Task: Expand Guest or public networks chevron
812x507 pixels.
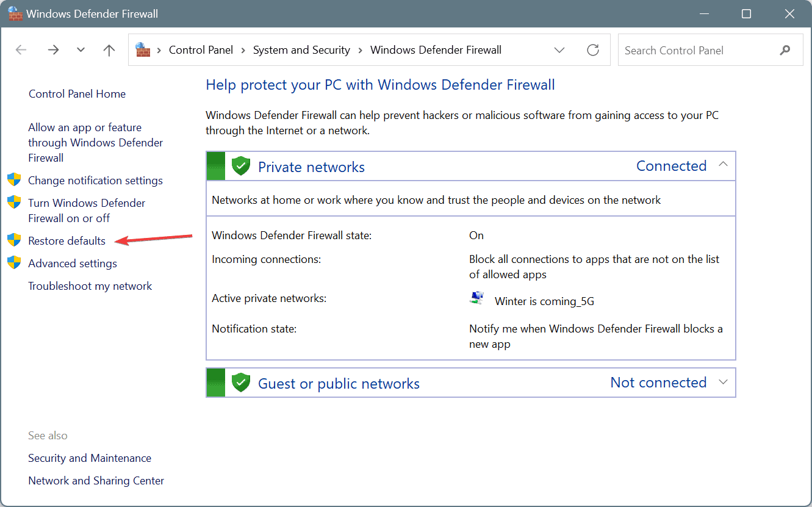Action: coord(724,382)
